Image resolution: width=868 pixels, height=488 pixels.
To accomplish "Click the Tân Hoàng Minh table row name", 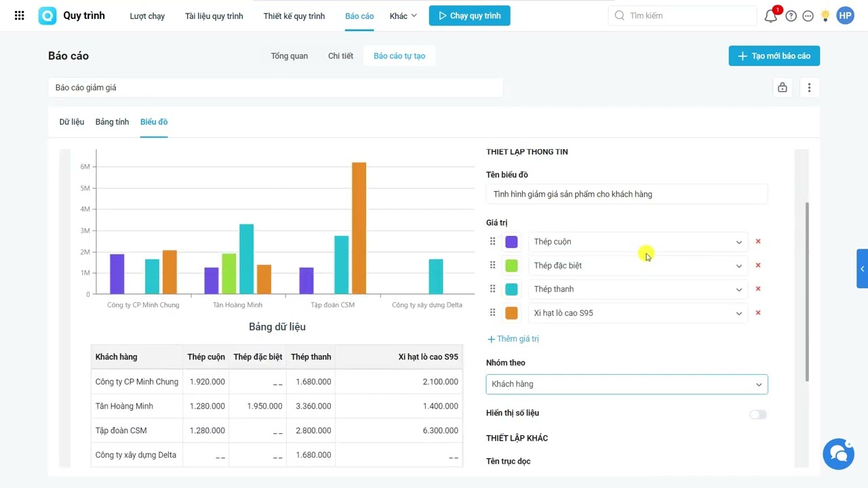I will pos(124,406).
